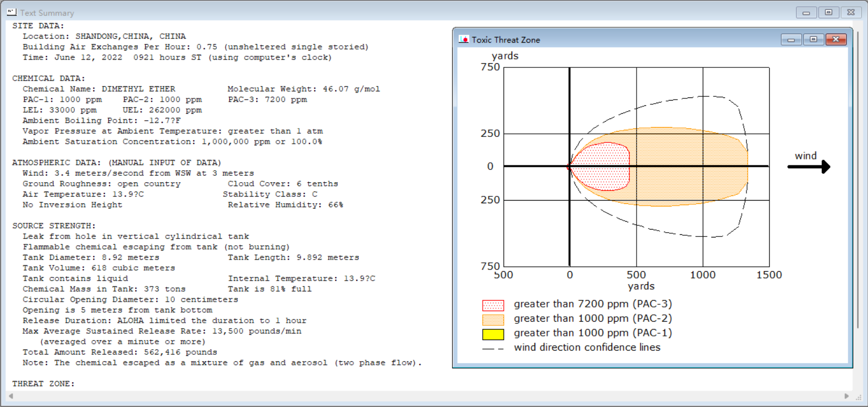The height and width of the screenshot is (407, 868).
Task: Click 'UEL: 262000 ppm' value
Action: [x=162, y=110]
